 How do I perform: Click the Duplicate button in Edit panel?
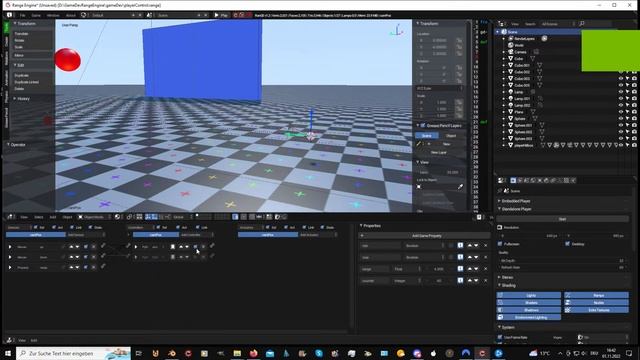32,75
